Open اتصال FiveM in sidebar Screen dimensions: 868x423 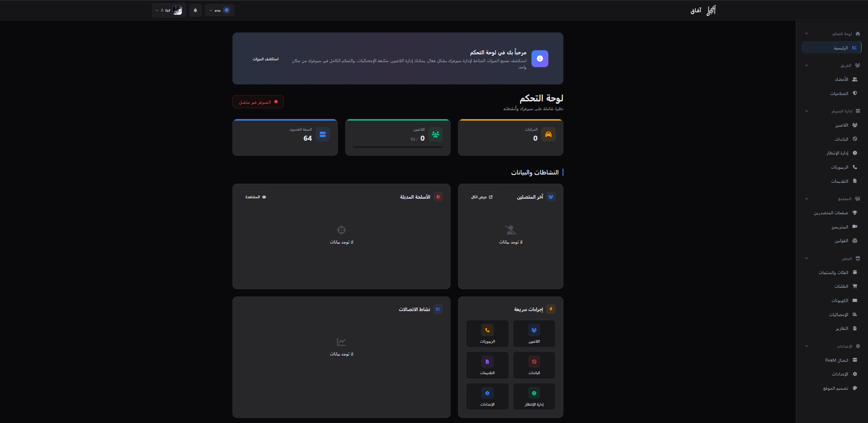coord(836,360)
